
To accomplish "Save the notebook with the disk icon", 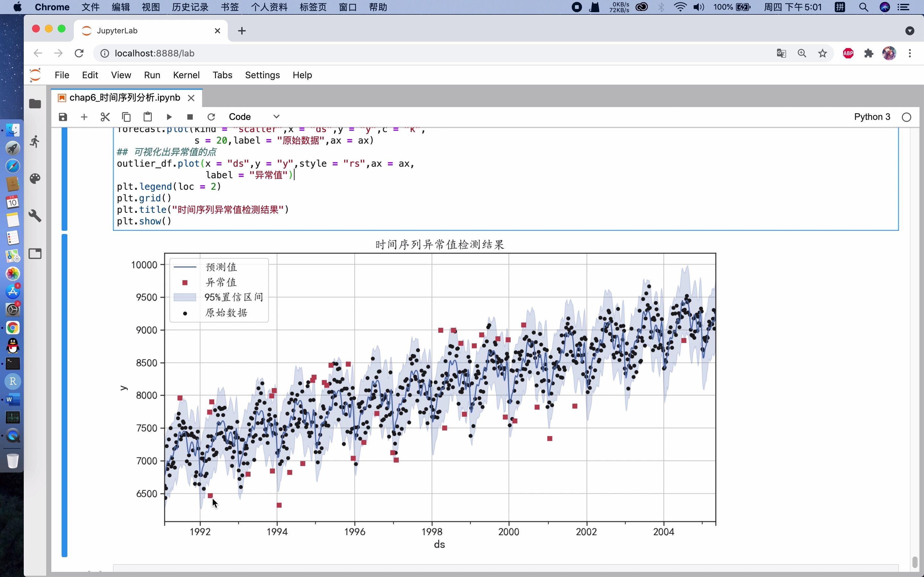I will tap(63, 117).
